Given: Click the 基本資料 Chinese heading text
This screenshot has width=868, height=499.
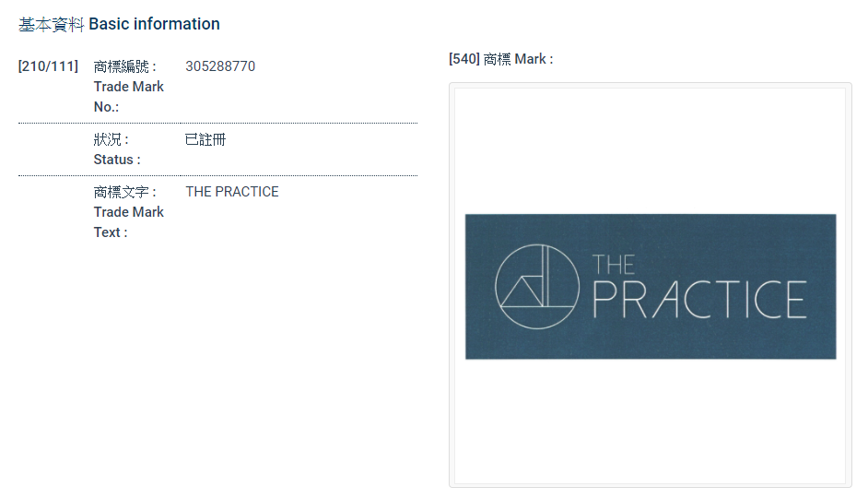Looking at the screenshot, I should (52, 24).
